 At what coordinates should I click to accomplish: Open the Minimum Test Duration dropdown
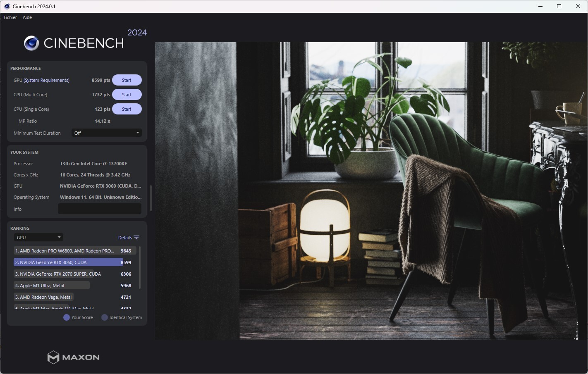pyautogui.click(x=107, y=133)
